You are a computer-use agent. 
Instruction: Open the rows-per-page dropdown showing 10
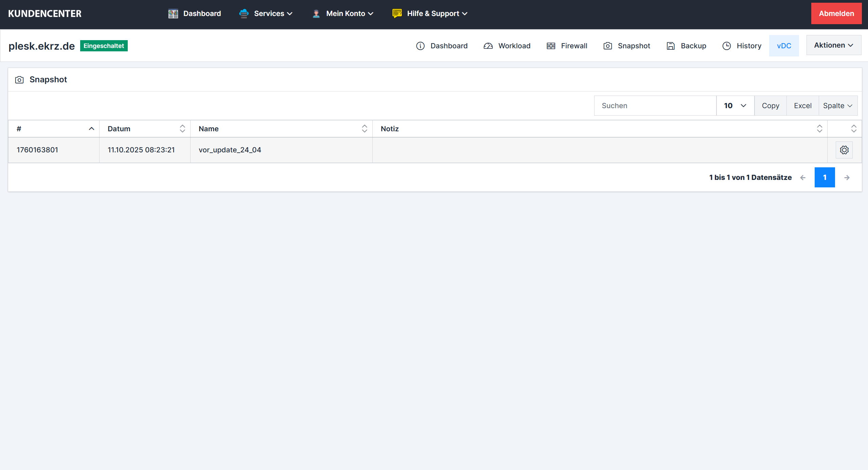point(735,106)
